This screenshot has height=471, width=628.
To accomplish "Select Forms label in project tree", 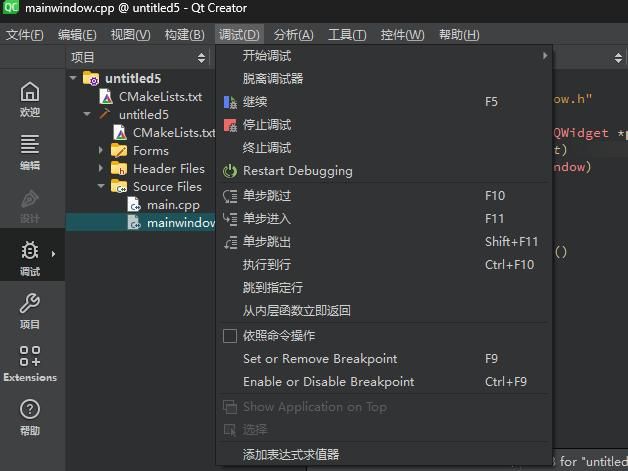I will [x=151, y=151].
